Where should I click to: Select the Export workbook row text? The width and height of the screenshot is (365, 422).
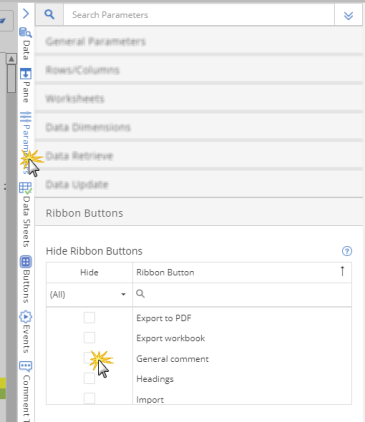point(170,338)
